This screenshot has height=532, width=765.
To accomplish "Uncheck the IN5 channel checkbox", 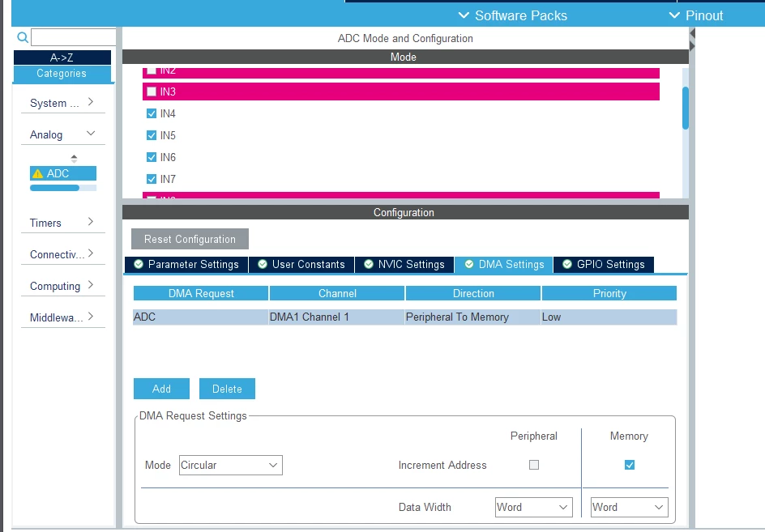I will (x=152, y=135).
